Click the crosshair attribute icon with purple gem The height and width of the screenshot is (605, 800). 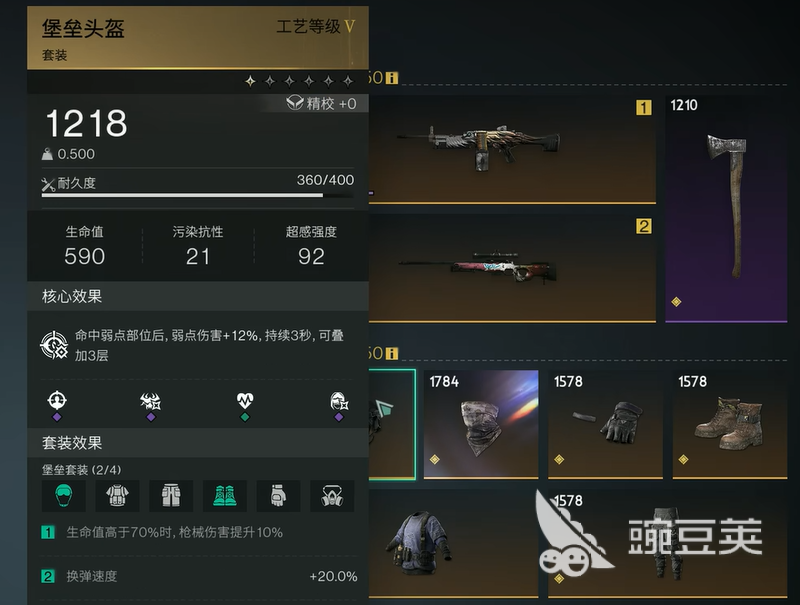point(57,400)
